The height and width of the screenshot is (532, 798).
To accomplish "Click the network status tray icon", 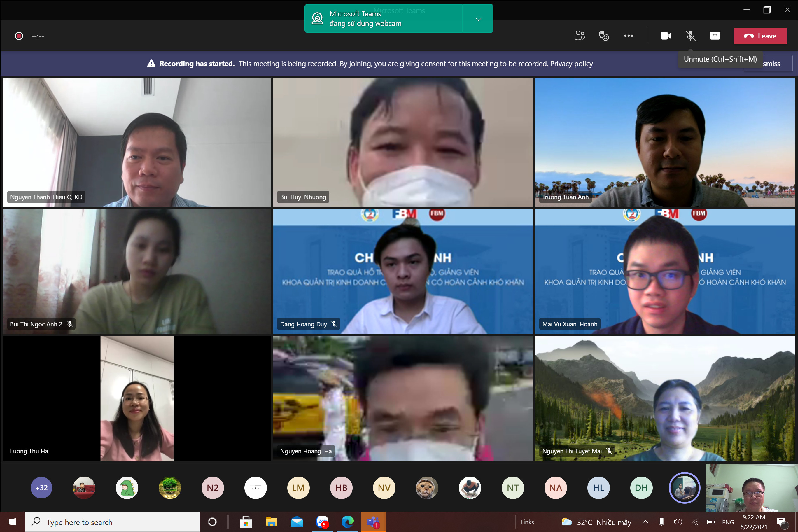I will point(695,522).
